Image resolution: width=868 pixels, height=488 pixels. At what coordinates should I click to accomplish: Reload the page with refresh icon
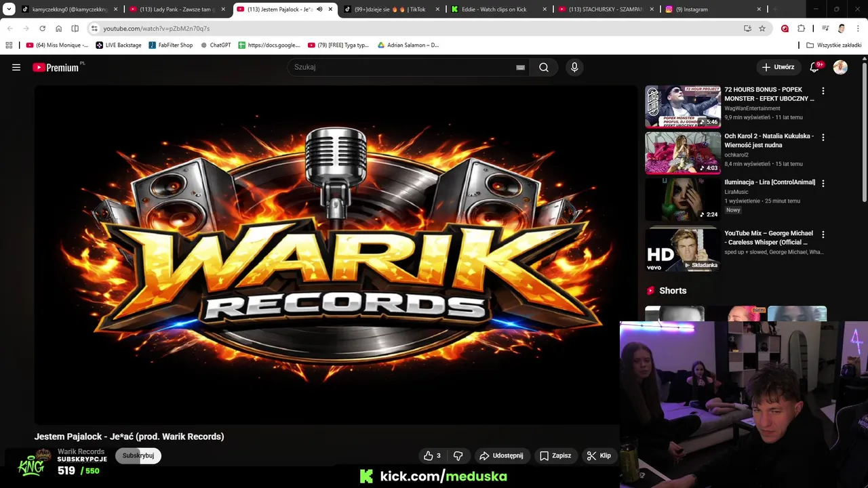tap(42, 28)
